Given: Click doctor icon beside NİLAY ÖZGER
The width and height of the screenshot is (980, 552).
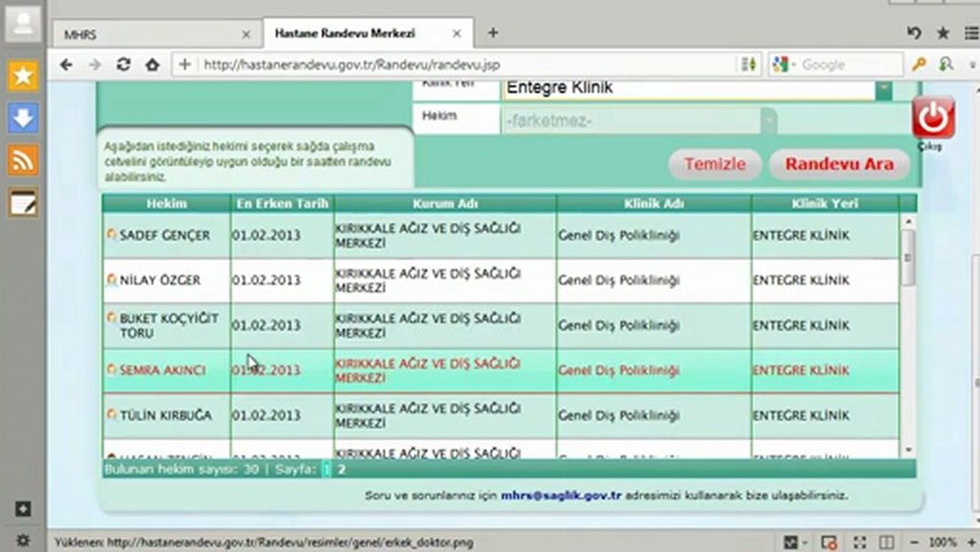Looking at the screenshot, I should 112,280.
